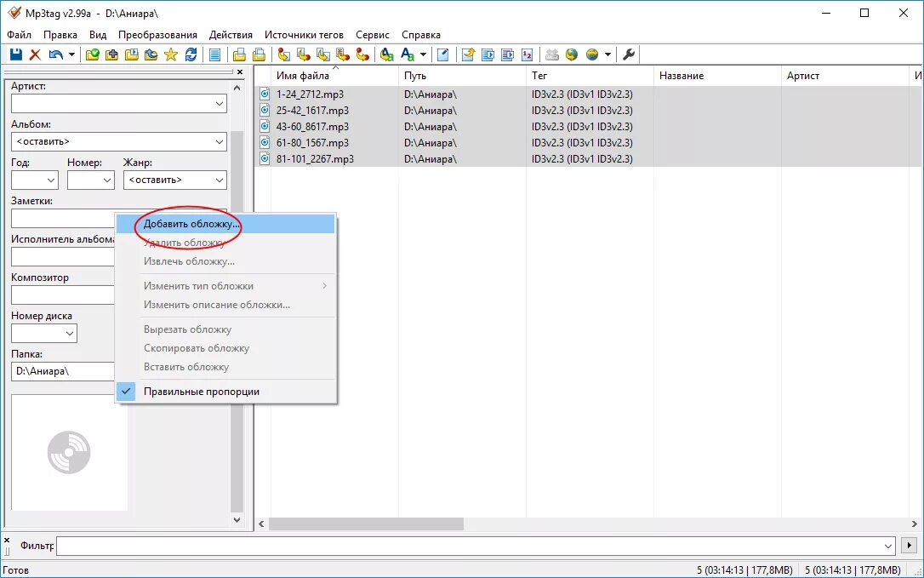The height and width of the screenshot is (578, 924).
Task: Click the Actions icon (Aa with yellow highlight)
Action: point(386,54)
